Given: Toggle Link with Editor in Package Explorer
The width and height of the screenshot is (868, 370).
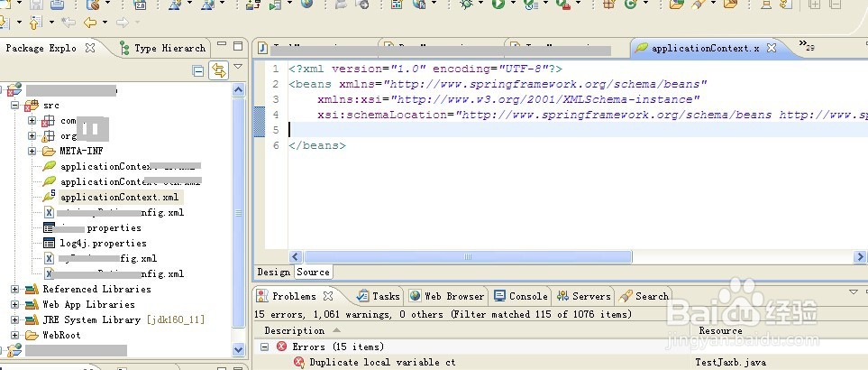Looking at the screenshot, I should point(219,70).
